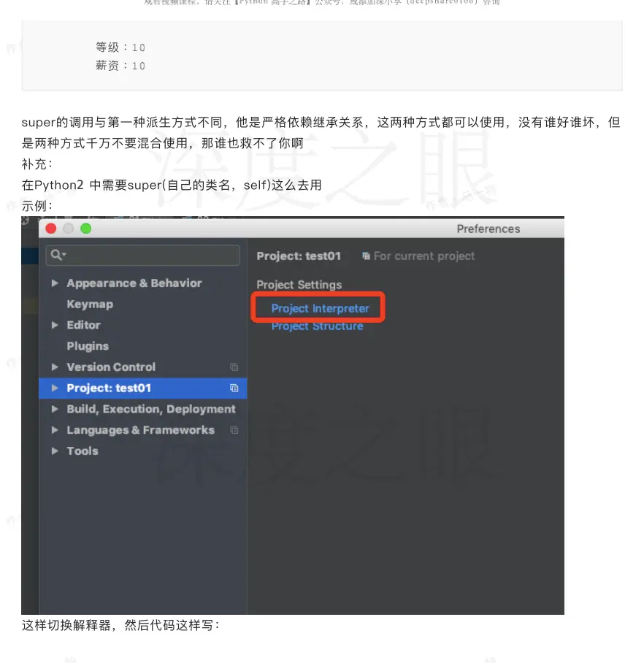Viewport: 644px width, 663px height.
Task: Click the copy icon on Project: test01 row
Action: pos(234,388)
